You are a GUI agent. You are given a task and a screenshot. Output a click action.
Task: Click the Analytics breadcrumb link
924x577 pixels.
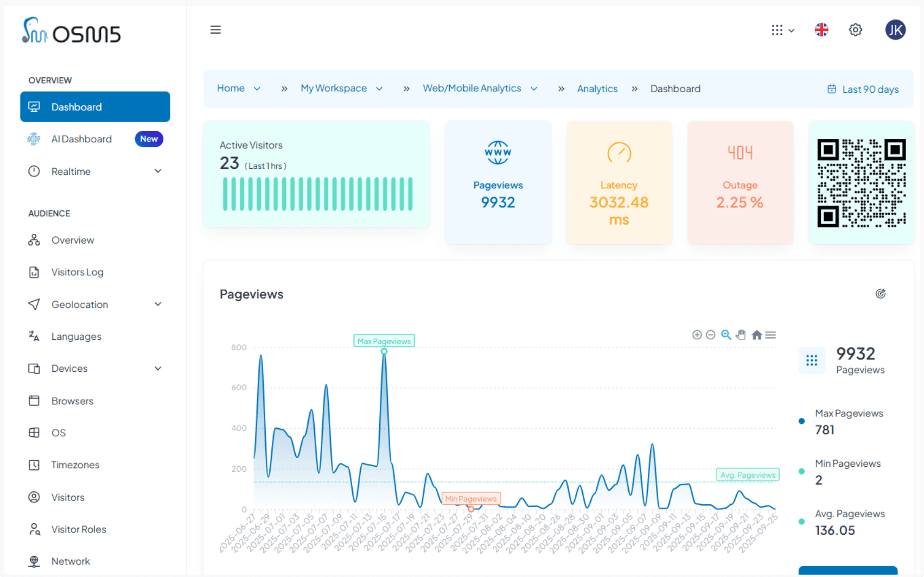tap(597, 88)
